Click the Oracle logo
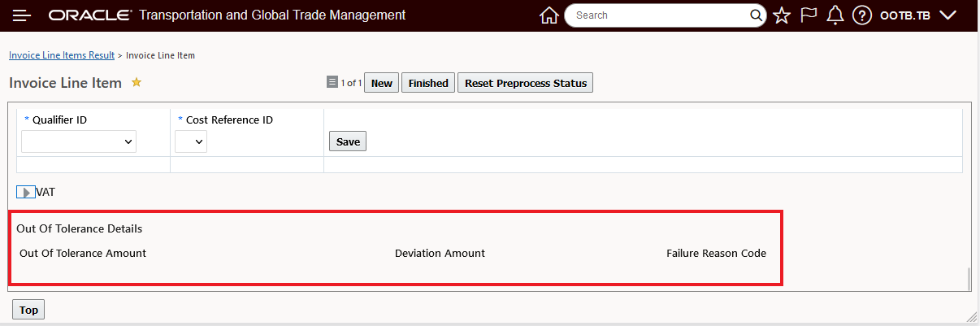This screenshot has width=980, height=326. click(89, 15)
